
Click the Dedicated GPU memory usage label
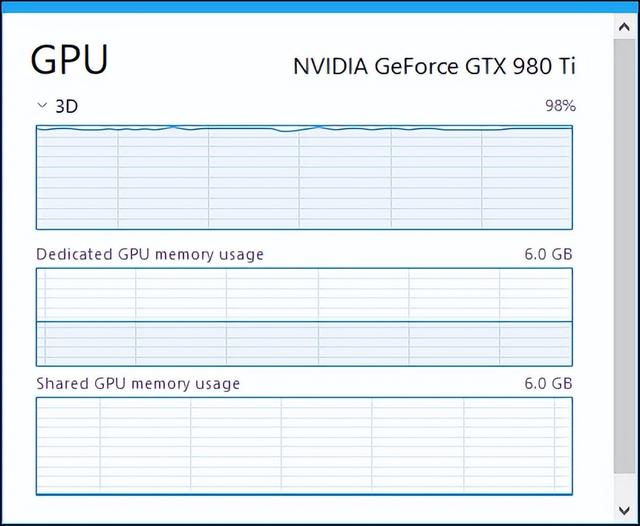click(150, 254)
